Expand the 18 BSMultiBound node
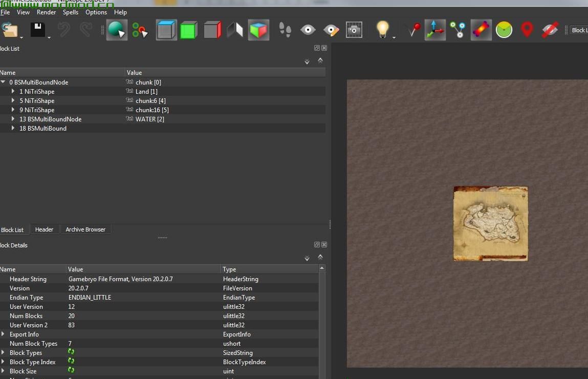This screenshot has width=588, height=379. (13, 128)
